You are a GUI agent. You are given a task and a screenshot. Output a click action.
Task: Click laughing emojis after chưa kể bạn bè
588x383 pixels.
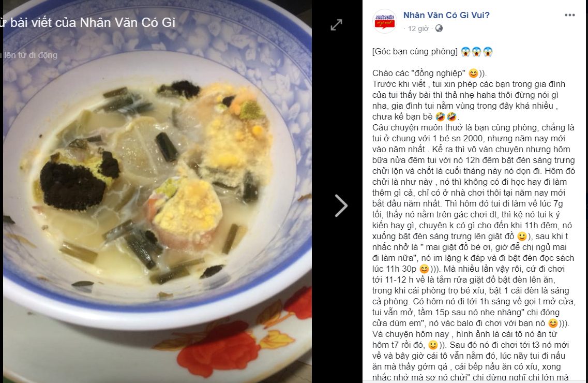tap(446, 116)
